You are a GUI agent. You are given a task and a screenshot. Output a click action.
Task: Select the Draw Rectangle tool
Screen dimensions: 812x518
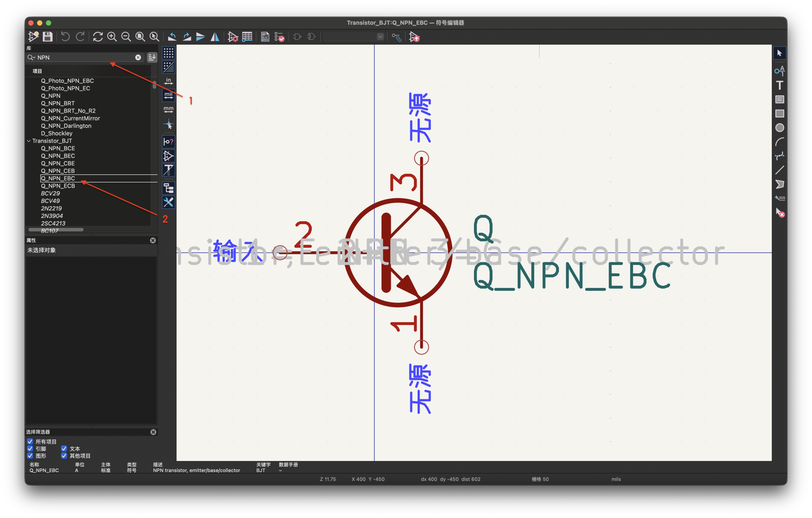coord(779,113)
